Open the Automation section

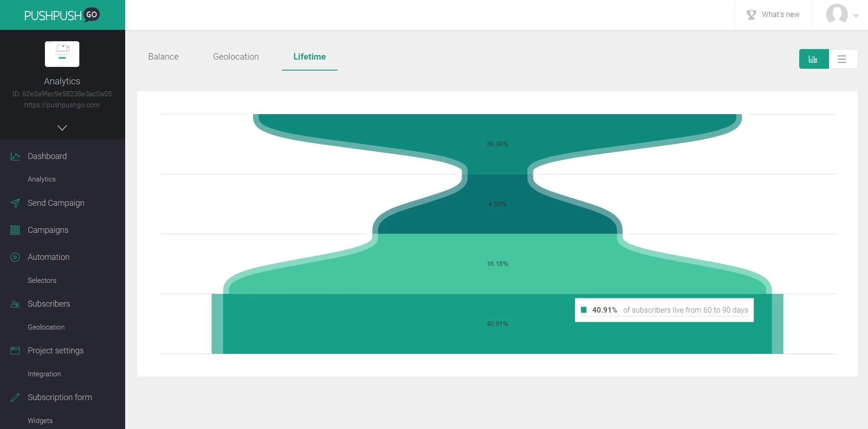[49, 257]
